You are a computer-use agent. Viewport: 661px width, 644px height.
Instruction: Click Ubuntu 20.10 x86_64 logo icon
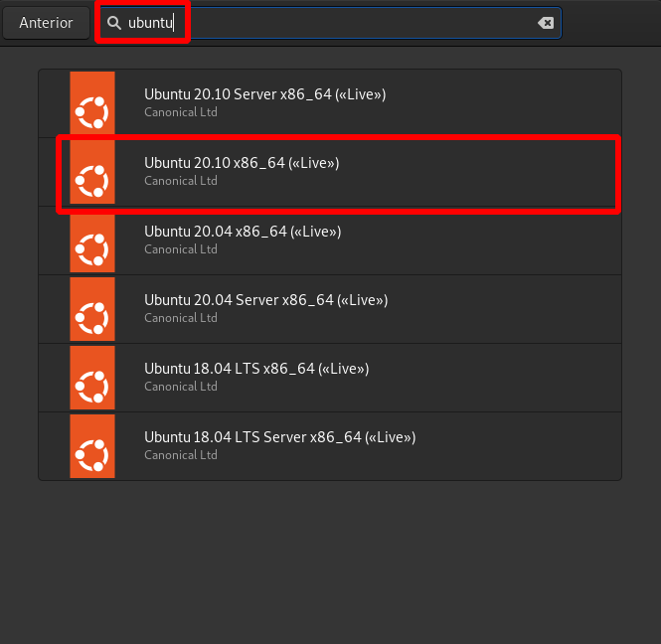92,172
